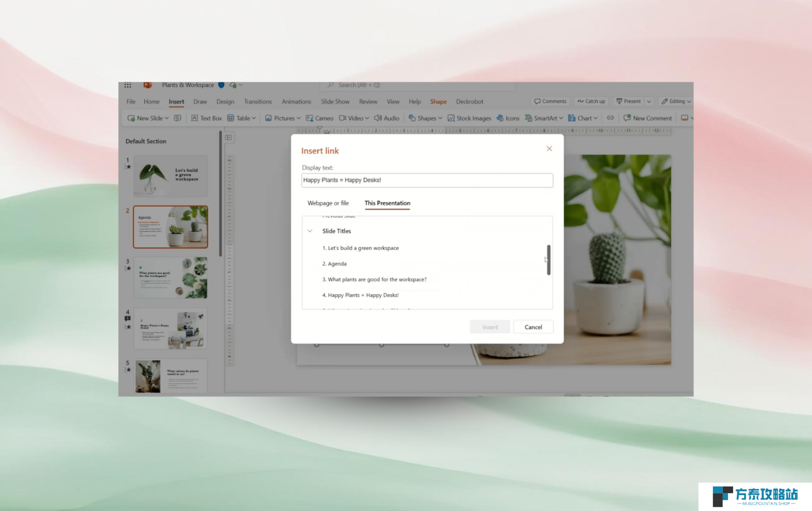
Task: Select slide 4 thumbnail in the panel
Action: pyautogui.click(x=170, y=328)
